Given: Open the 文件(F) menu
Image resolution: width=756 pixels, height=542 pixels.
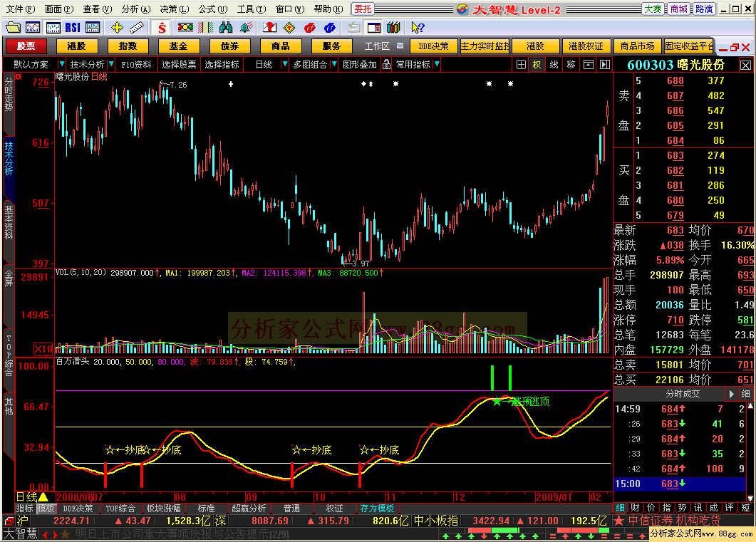Looking at the screenshot, I should point(20,9).
